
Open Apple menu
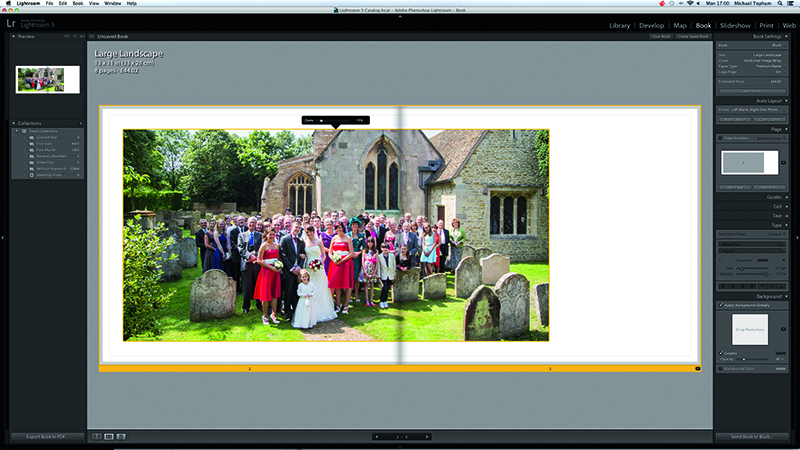[x=8, y=3]
